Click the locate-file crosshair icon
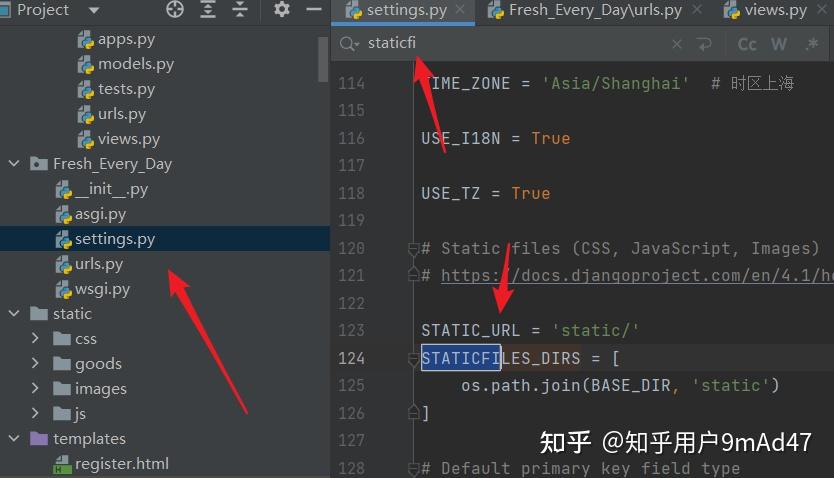The width and height of the screenshot is (834, 478). [x=175, y=9]
